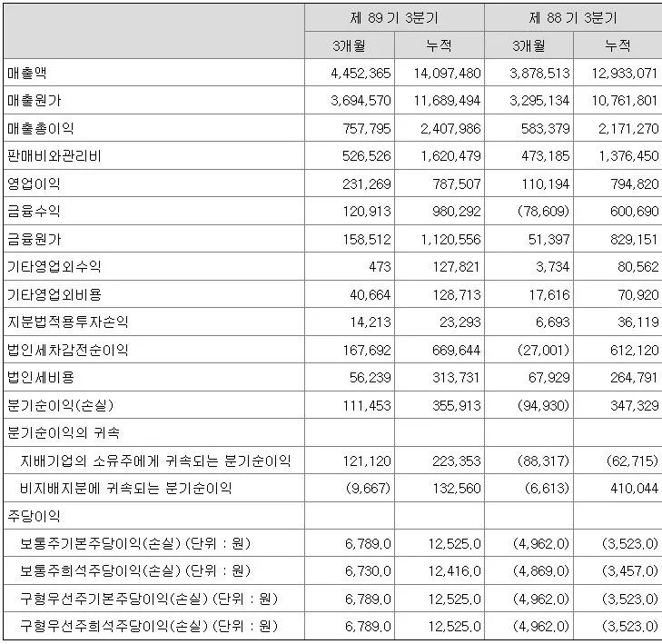Select the value 410,044

pos(635,489)
